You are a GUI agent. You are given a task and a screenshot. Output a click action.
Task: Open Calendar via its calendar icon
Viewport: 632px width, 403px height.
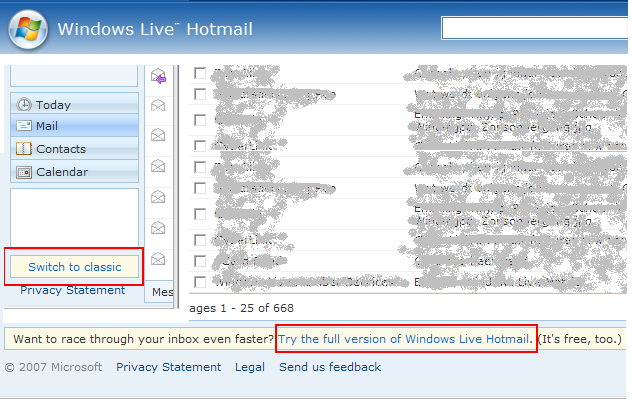24,172
